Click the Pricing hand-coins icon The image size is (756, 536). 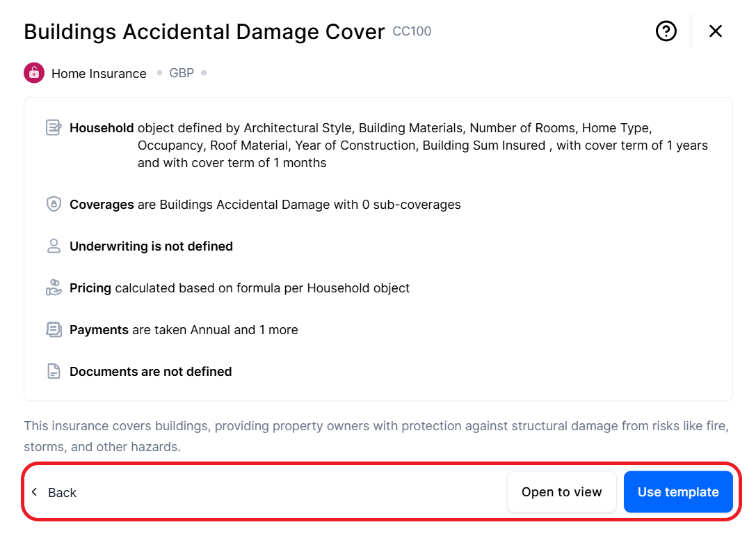pyautogui.click(x=54, y=287)
